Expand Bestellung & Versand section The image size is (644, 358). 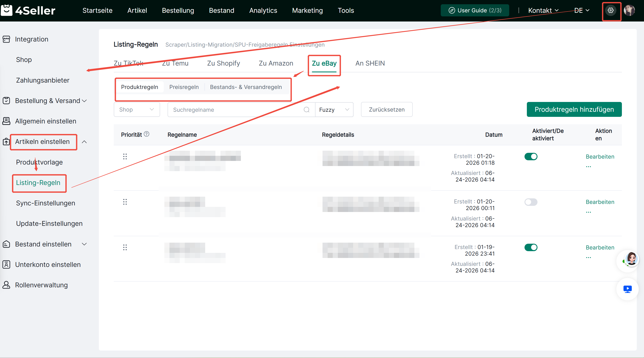point(84,101)
